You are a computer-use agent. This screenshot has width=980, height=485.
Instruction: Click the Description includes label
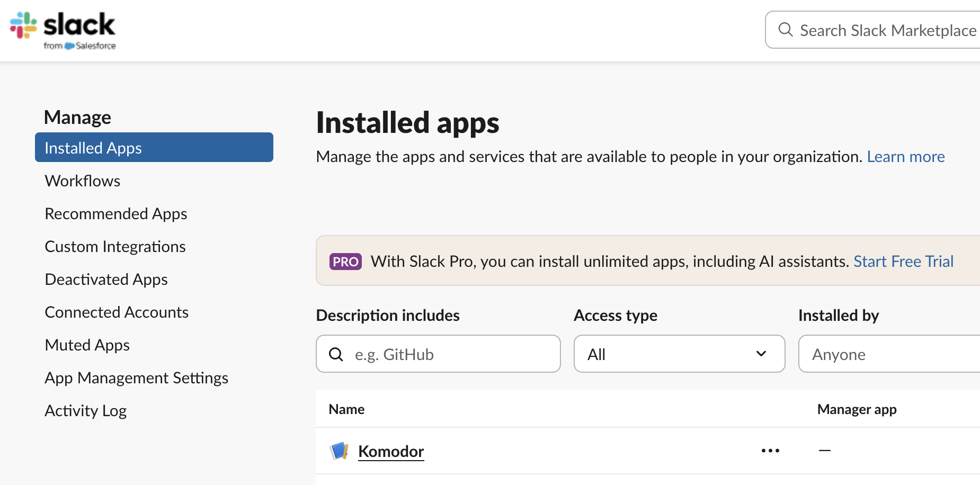(388, 316)
